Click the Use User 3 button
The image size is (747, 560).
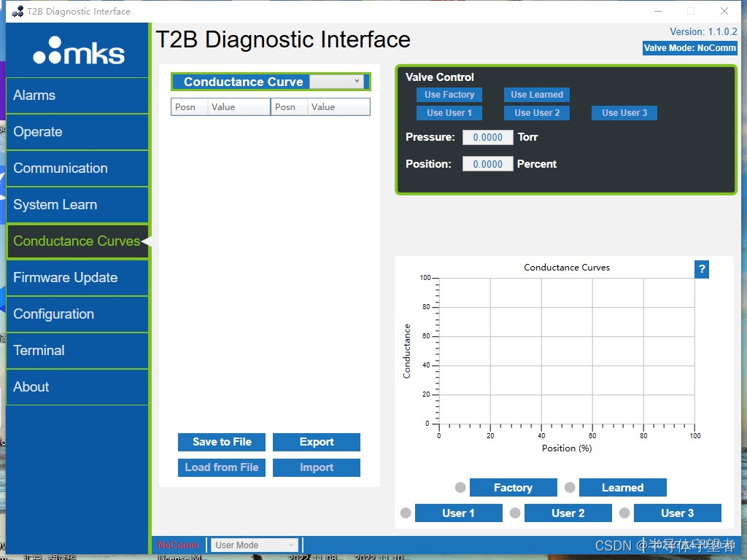click(x=624, y=113)
